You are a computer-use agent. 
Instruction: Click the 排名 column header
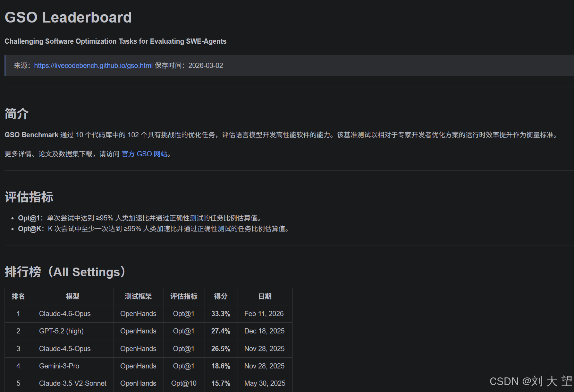pyautogui.click(x=18, y=296)
